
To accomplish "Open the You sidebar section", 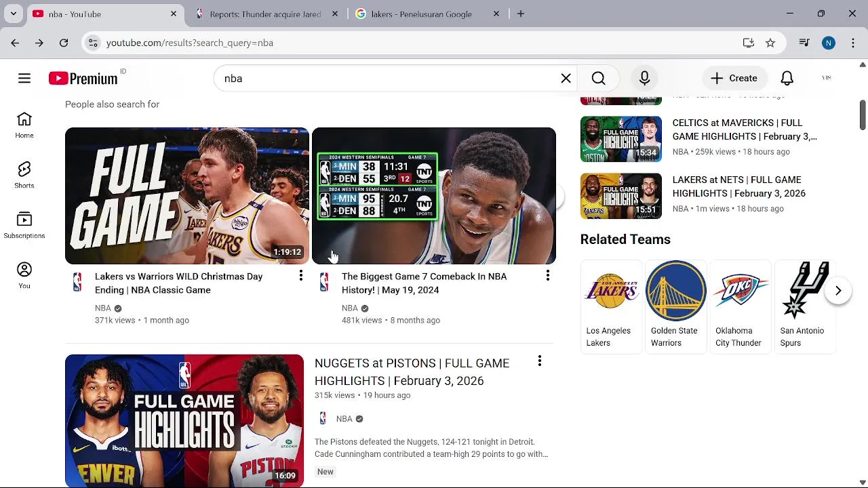I will point(24,276).
